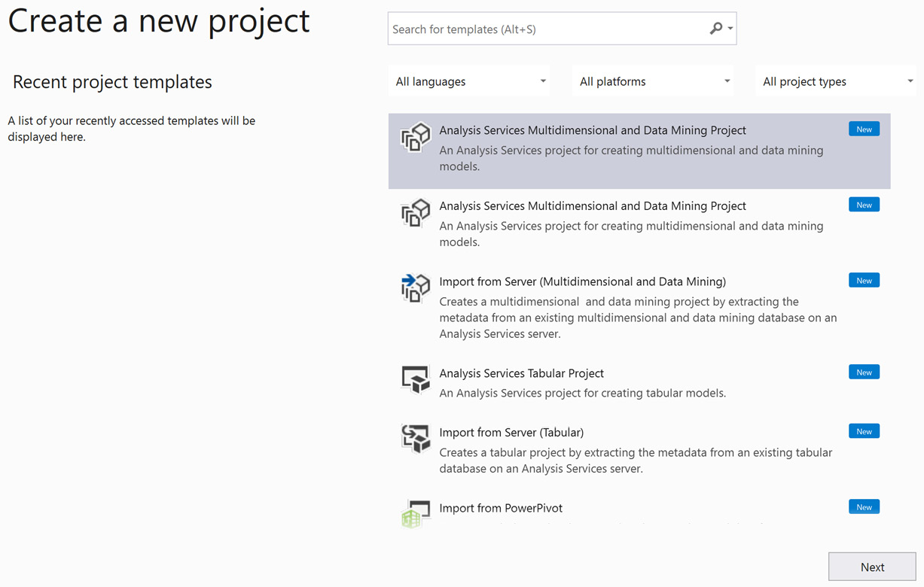Click the Next button
This screenshot has width=924, height=587.
click(872, 567)
